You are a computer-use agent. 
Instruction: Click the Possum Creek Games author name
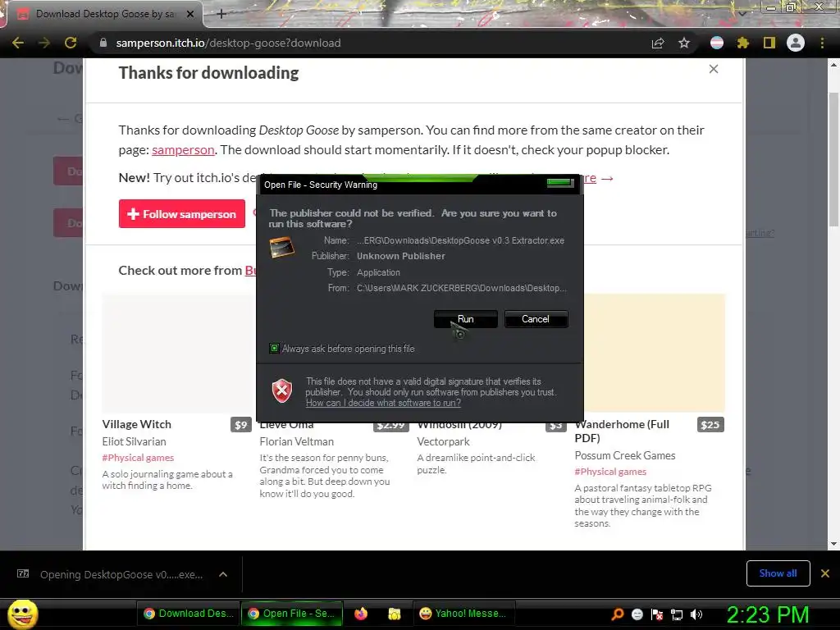tap(625, 455)
